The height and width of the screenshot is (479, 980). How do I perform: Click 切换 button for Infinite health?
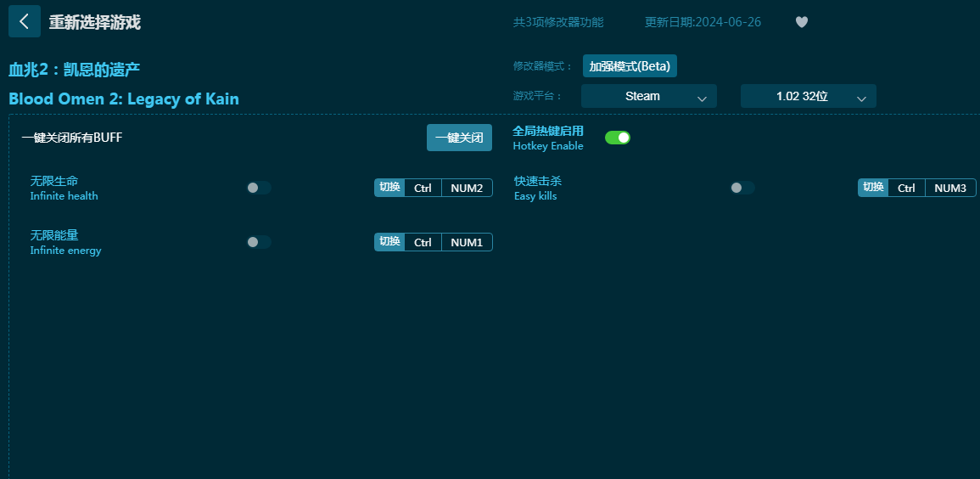[x=389, y=188]
